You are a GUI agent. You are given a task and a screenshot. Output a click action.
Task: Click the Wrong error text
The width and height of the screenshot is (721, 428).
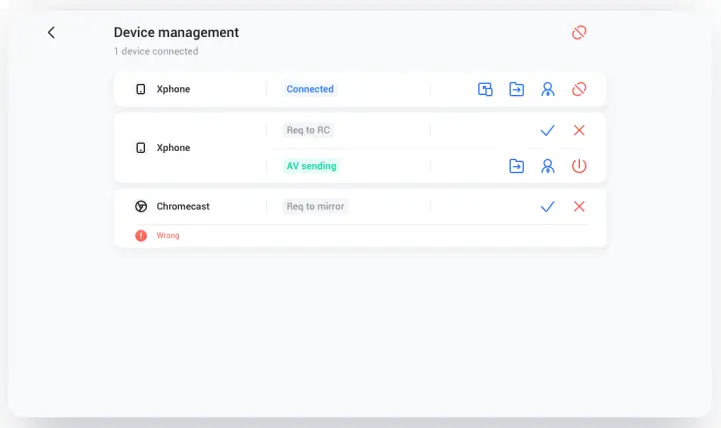[x=168, y=235]
